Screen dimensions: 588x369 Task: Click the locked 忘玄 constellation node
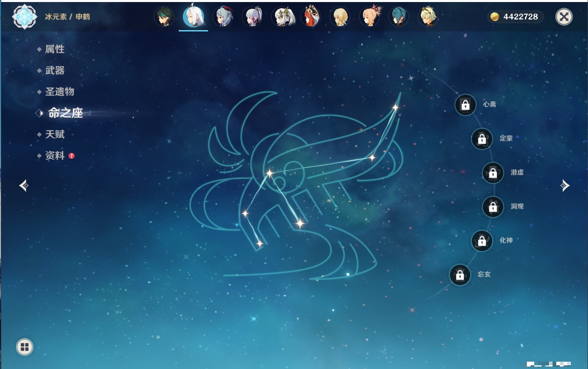pos(460,275)
